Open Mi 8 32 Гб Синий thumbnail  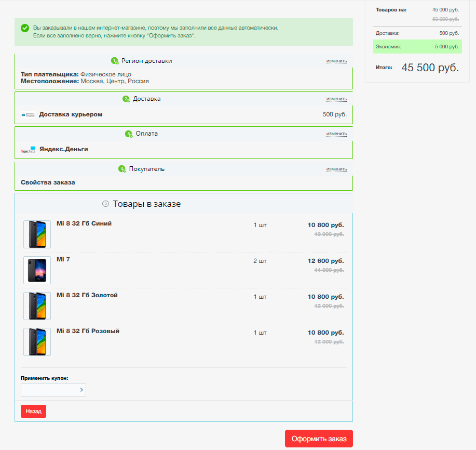[x=37, y=234]
